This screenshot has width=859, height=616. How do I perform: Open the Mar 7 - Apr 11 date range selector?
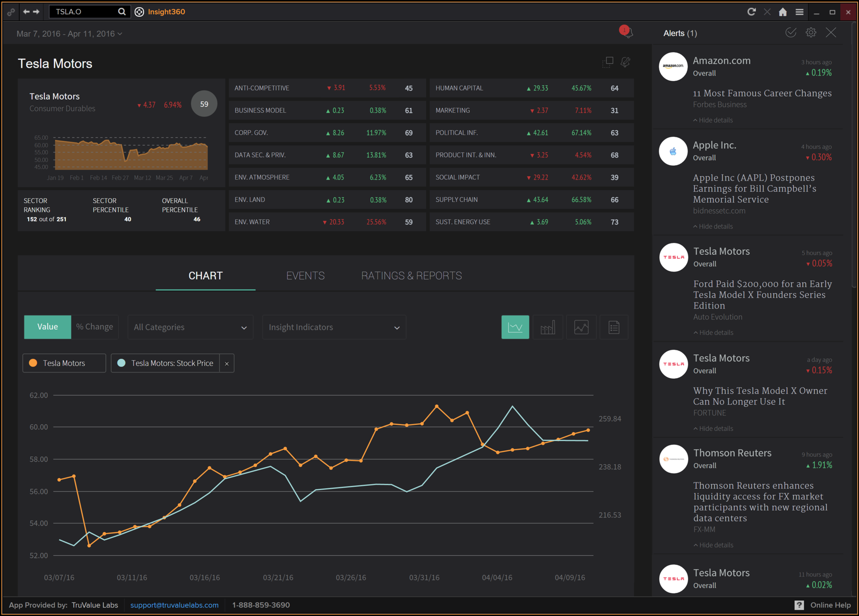pos(69,34)
